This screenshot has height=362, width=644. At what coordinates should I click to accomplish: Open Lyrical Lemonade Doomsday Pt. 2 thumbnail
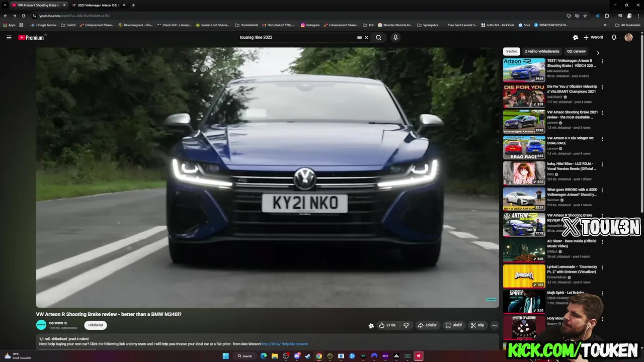[x=524, y=276]
